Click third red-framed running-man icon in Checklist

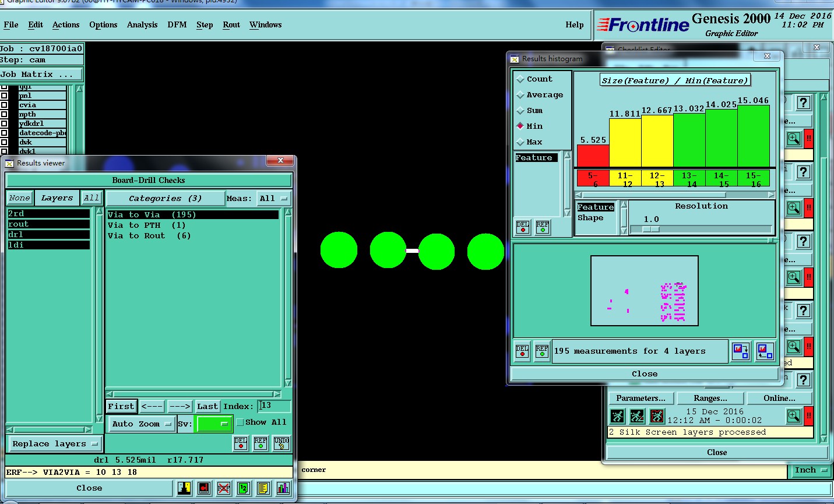click(x=657, y=416)
